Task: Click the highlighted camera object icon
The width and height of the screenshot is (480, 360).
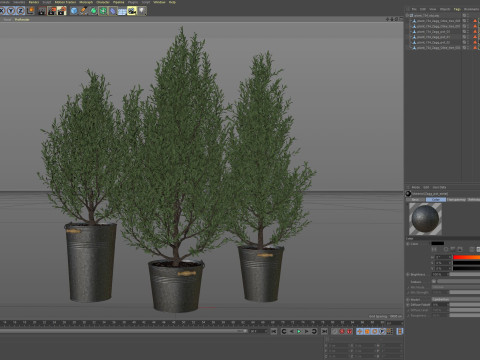Action: pyautogui.click(x=132, y=11)
